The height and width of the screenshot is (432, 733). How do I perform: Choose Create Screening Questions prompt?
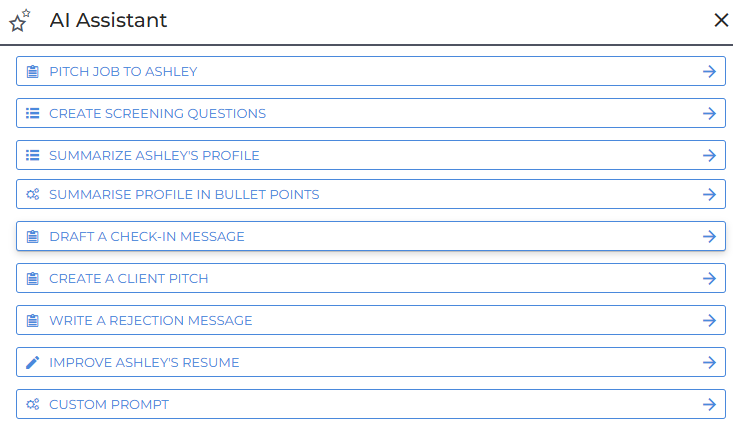(158, 113)
